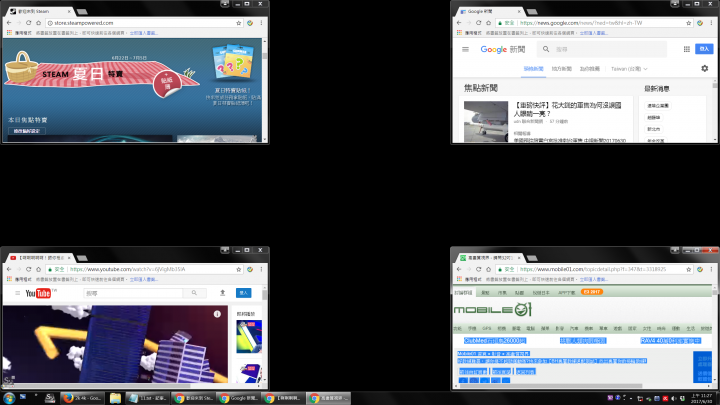Click the YouTube logo
The image size is (720, 405).
pyautogui.click(x=38, y=293)
